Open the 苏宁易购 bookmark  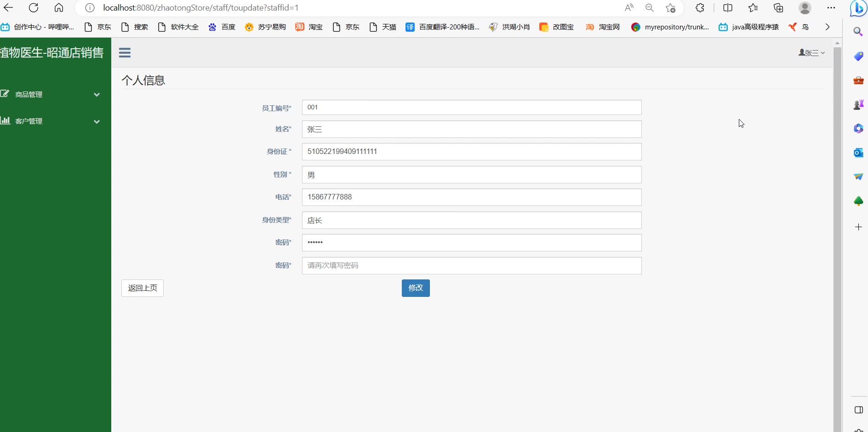click(x=265, y=27)
